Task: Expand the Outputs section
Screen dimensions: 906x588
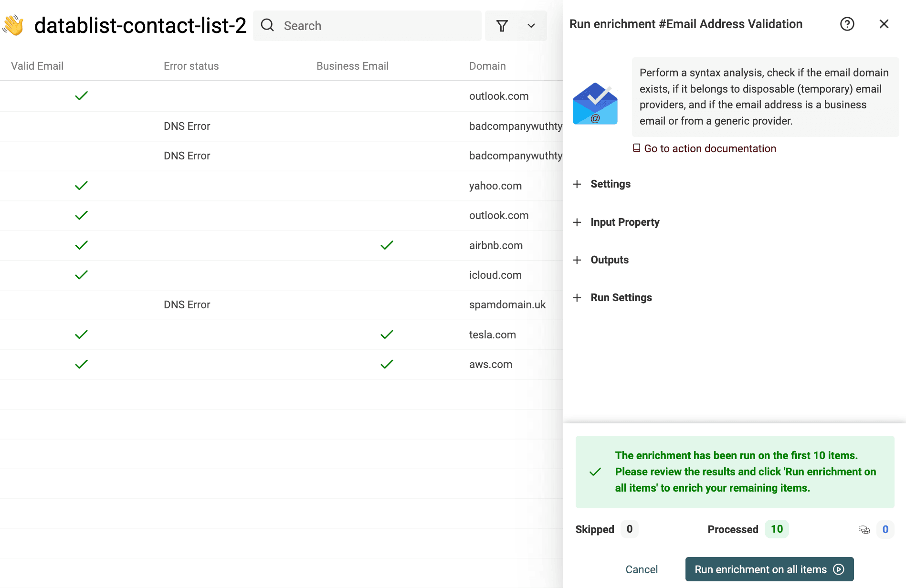Action: tap(609, 260)
